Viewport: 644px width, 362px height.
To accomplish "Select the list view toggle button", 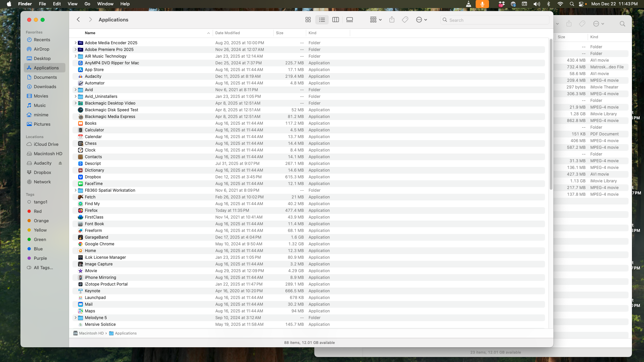I will click(322, 20).
